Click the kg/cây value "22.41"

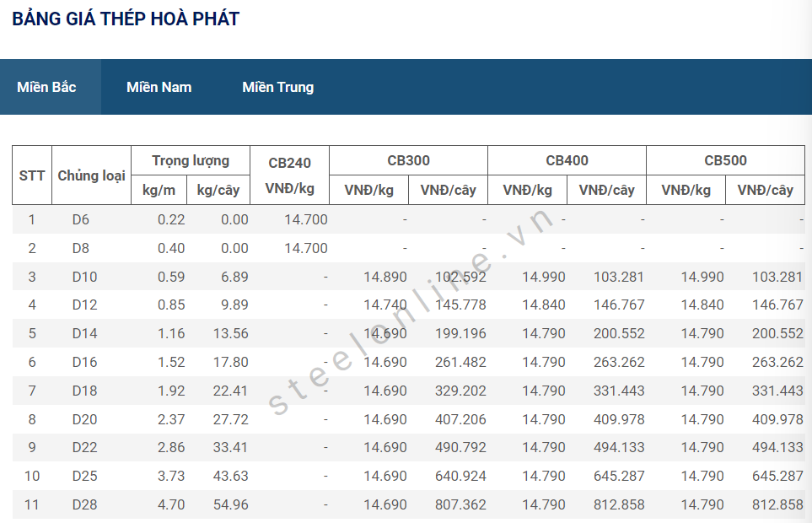[231, 391]
